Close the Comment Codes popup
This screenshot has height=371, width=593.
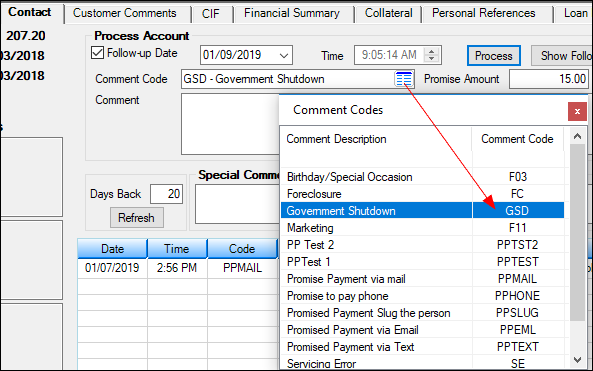(x=577, y=112)
